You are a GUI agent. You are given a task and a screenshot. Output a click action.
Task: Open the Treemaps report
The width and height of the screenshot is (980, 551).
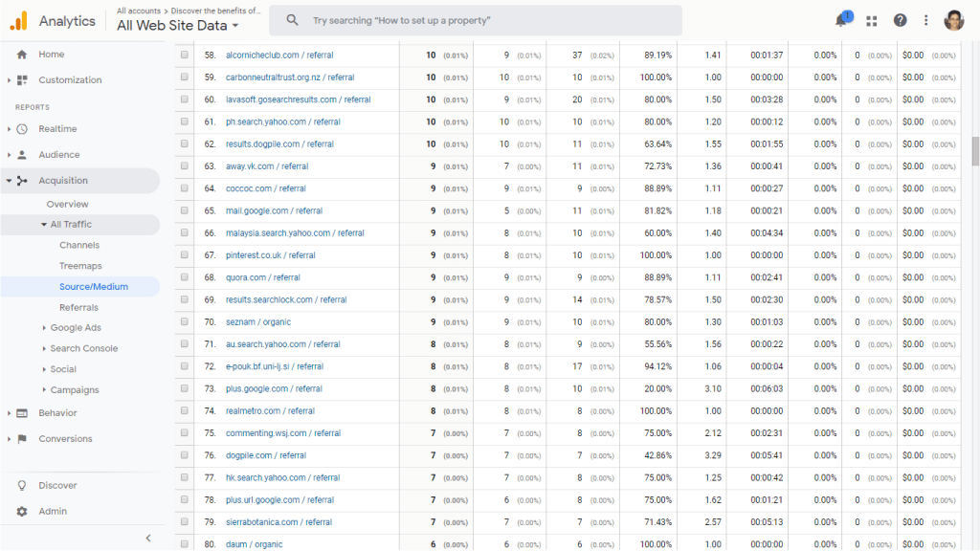(80, 266)
